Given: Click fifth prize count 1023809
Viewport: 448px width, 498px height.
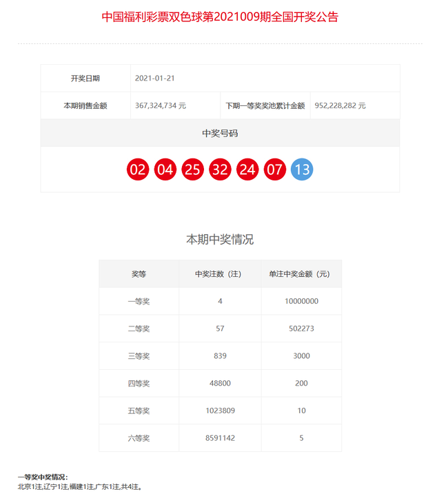Looking at the screenshot, I should click(220, 411).
